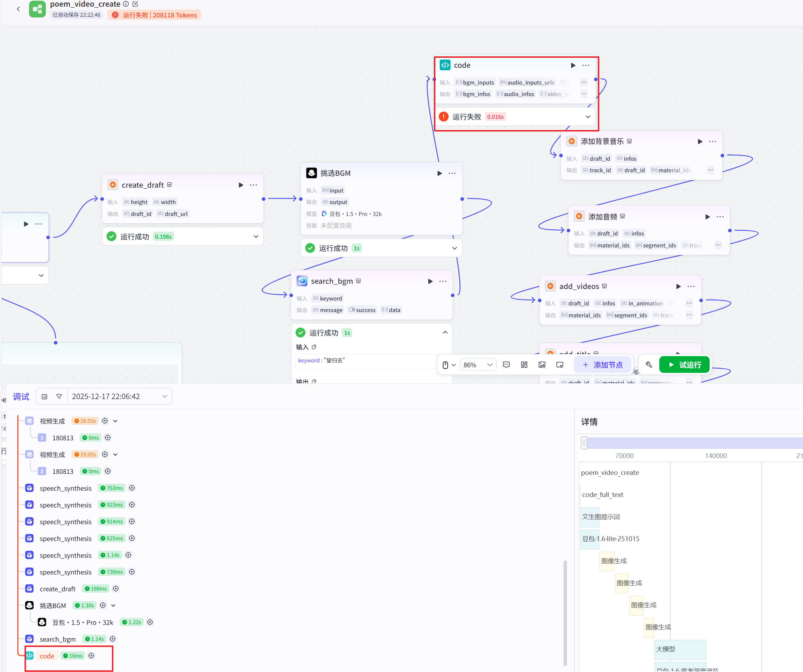Click the export image toolbar icon

[542, 365]
